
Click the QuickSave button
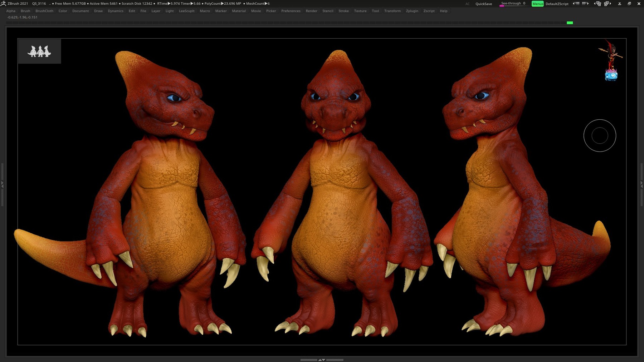(483, 4)
